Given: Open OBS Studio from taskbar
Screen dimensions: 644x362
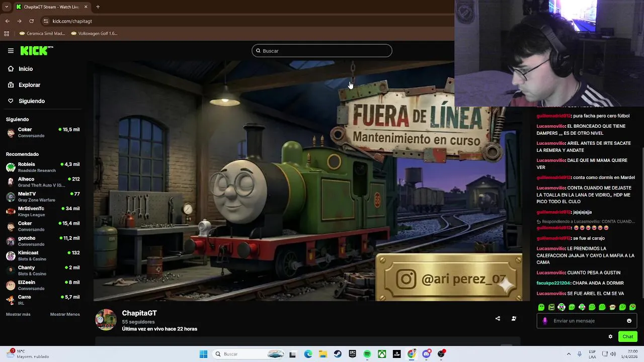Looking at the screenshot, I should click(441, 354).
